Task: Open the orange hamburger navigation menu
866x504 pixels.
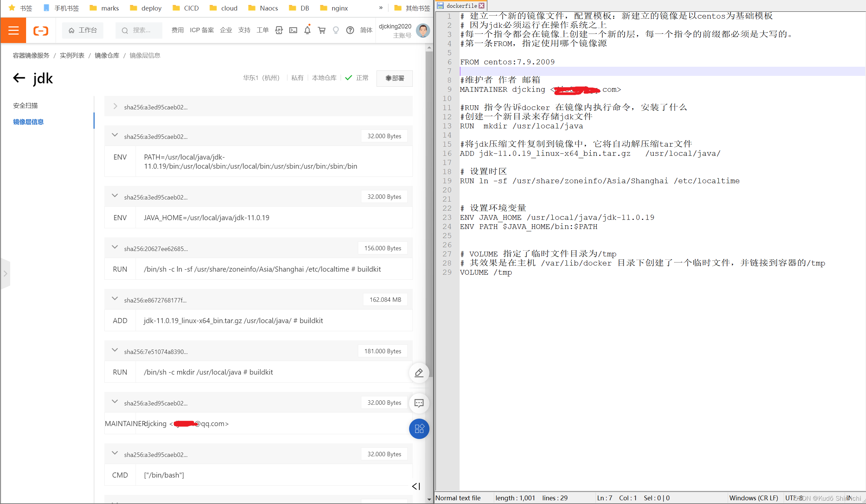Action: [14, 30]
